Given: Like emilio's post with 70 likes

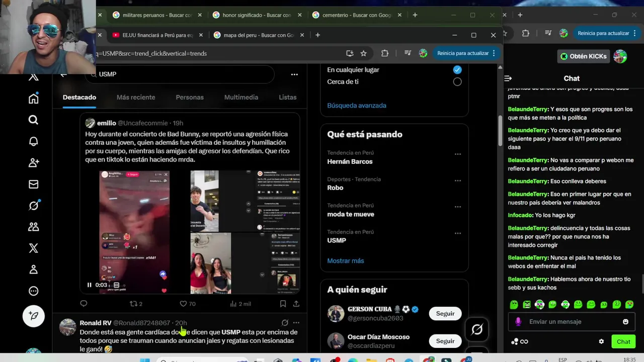Looking at the screenshot, I should 187,304.
